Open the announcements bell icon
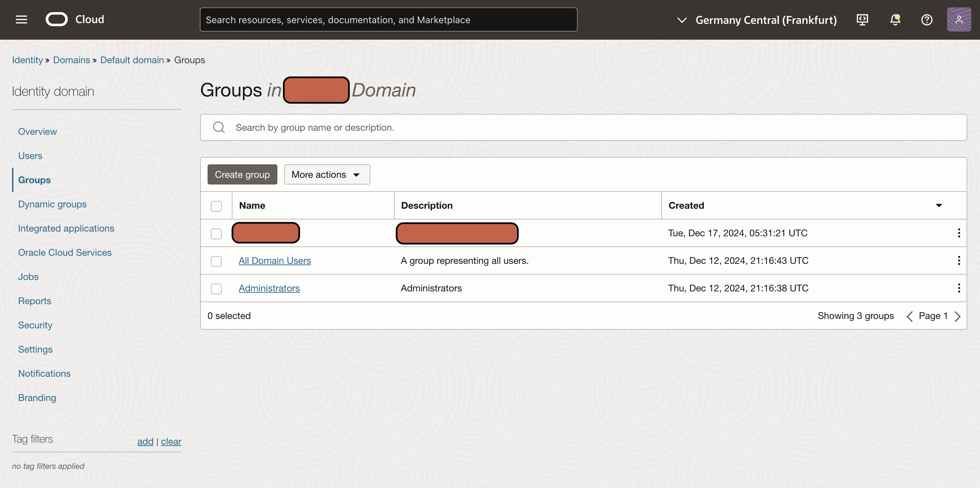The height and width of the screenshot is (488, 980). [x=895, y=19]
